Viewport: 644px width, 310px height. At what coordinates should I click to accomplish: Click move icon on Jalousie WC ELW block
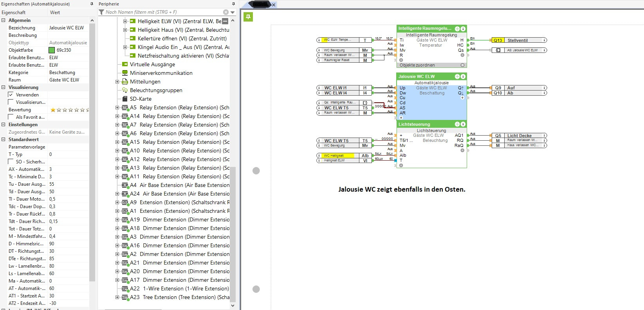pyautogui.click(x=457, y=76)
